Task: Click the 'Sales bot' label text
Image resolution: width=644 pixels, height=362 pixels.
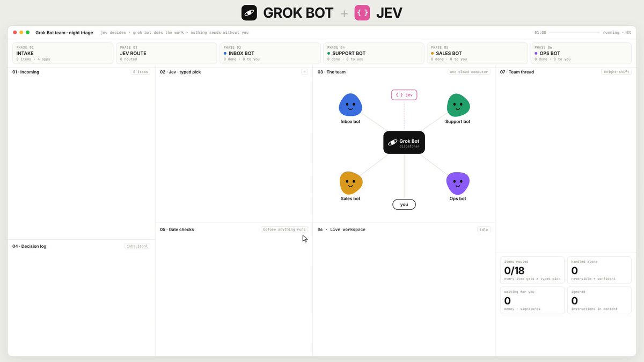Action: pos(350,199)
